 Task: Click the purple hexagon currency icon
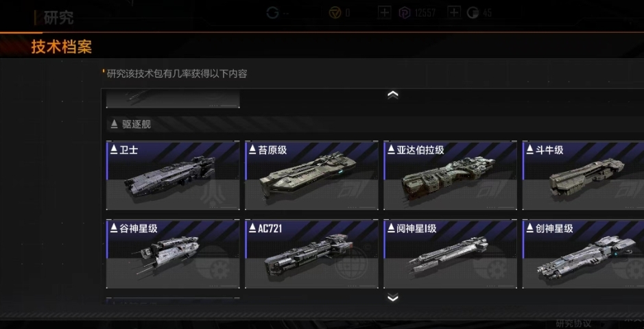click(x=405, y=13)
